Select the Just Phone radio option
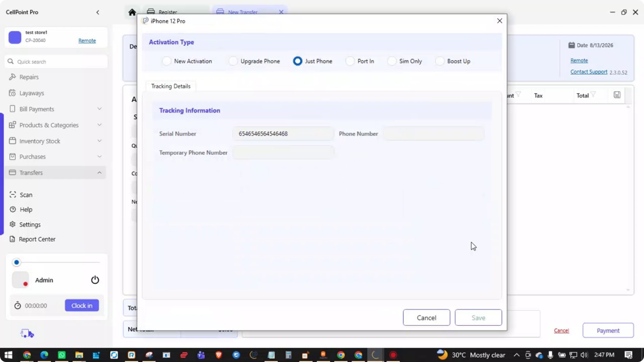 pyautogui.click(x=297, y=61)
